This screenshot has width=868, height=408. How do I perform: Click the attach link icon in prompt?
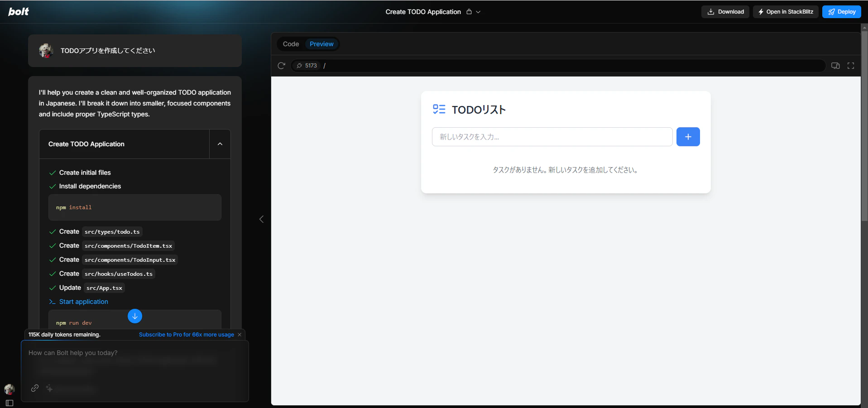(35, 388)
